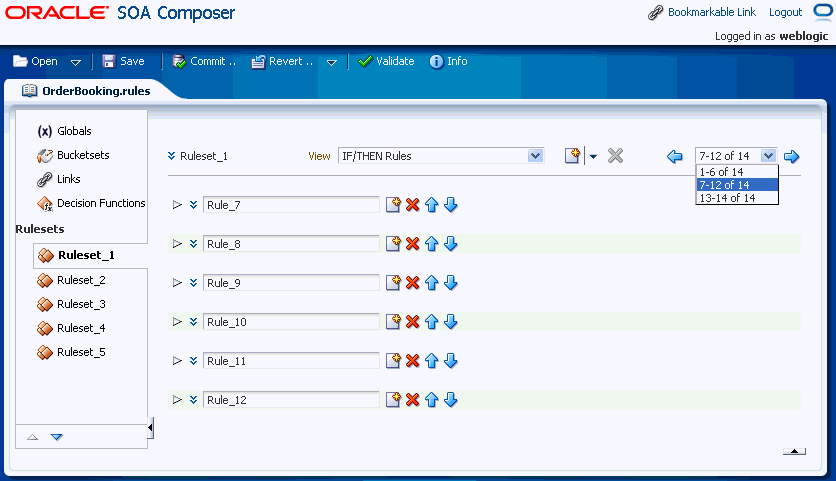Add a rule after Rule_8

pos(393,244)
